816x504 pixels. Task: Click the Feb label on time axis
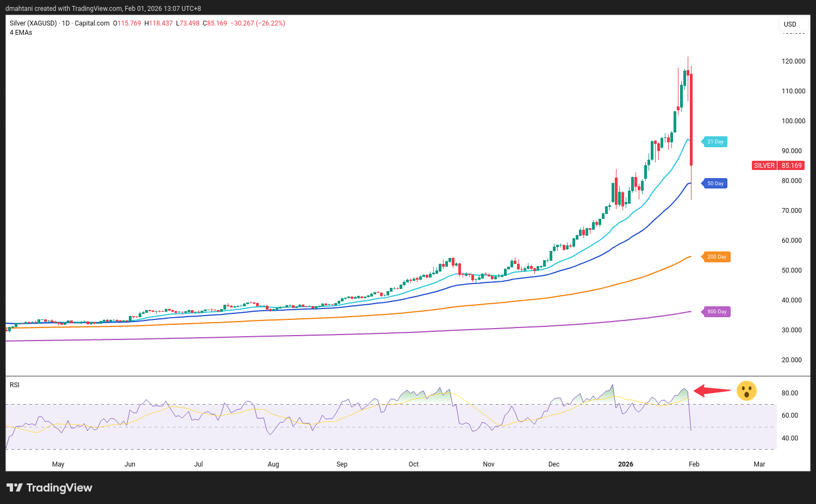point(694,464)
